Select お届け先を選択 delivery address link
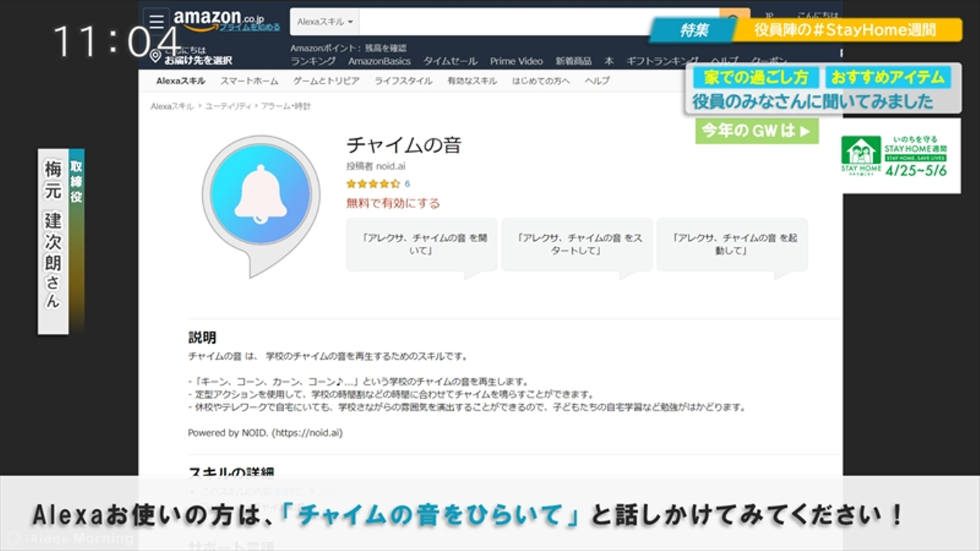Screen dimensions: 980x551 (x=198, y=61)
